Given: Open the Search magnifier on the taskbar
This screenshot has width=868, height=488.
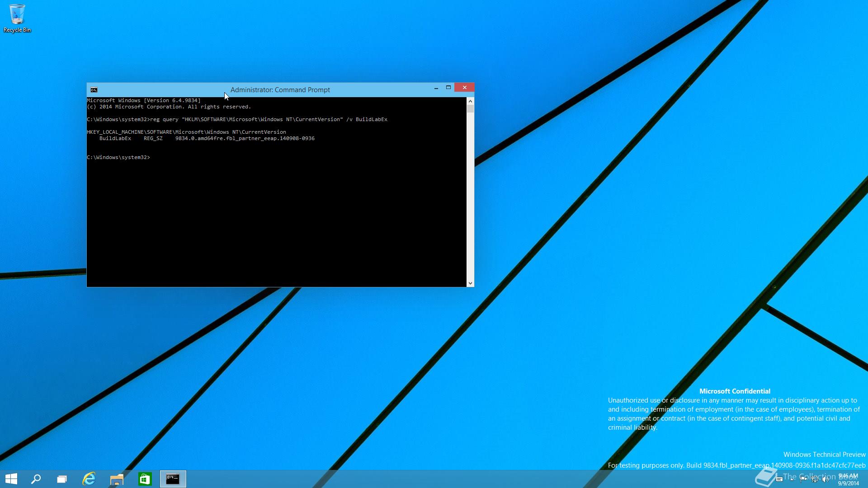Looking at the screenshot, I should pyautogui.click(x=36, y=479).
